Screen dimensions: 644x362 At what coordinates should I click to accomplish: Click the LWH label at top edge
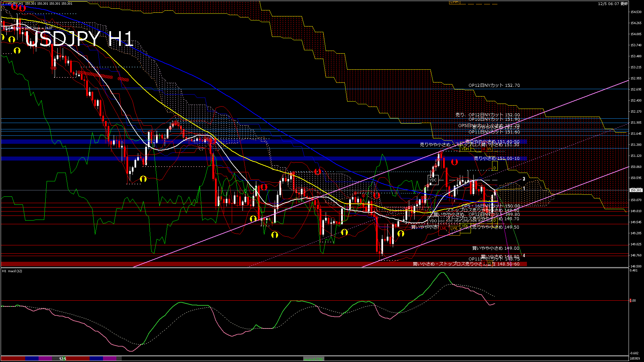pyautogui.click(x=454, y=2)
